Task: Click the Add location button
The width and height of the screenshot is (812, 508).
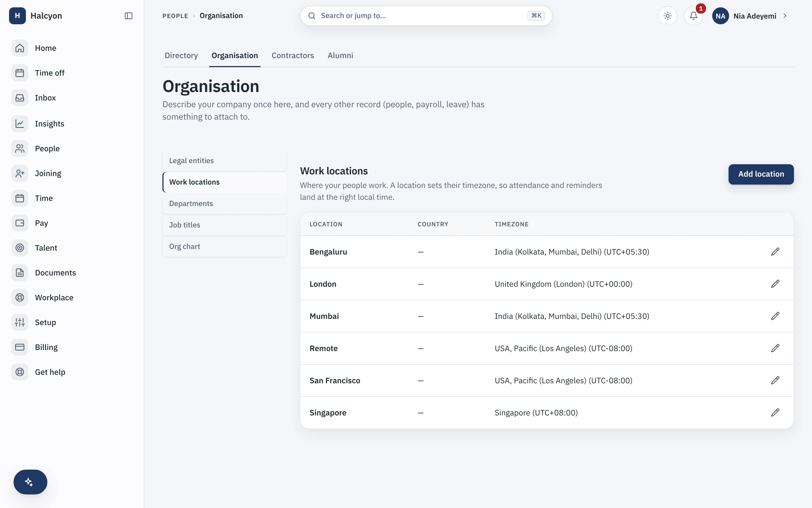Action: 761,174
